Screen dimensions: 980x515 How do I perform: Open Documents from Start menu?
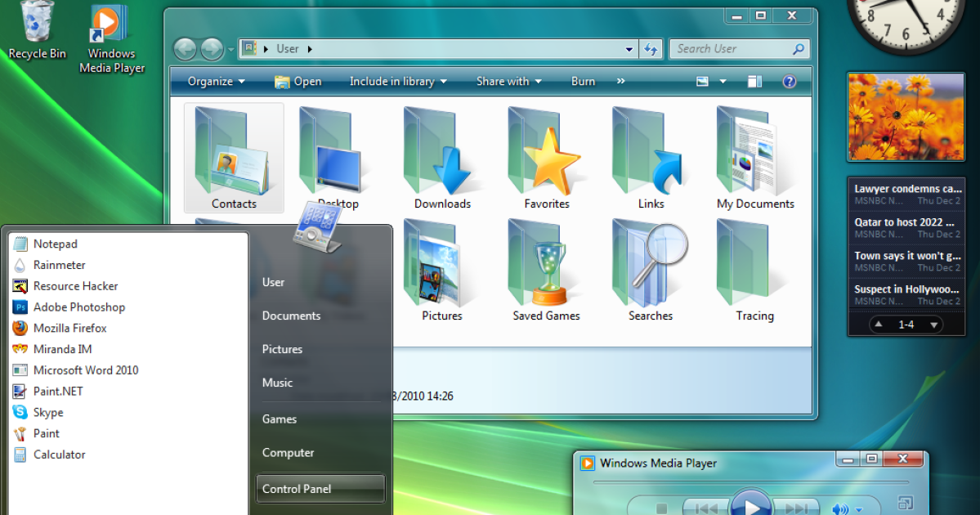point(291,316)
